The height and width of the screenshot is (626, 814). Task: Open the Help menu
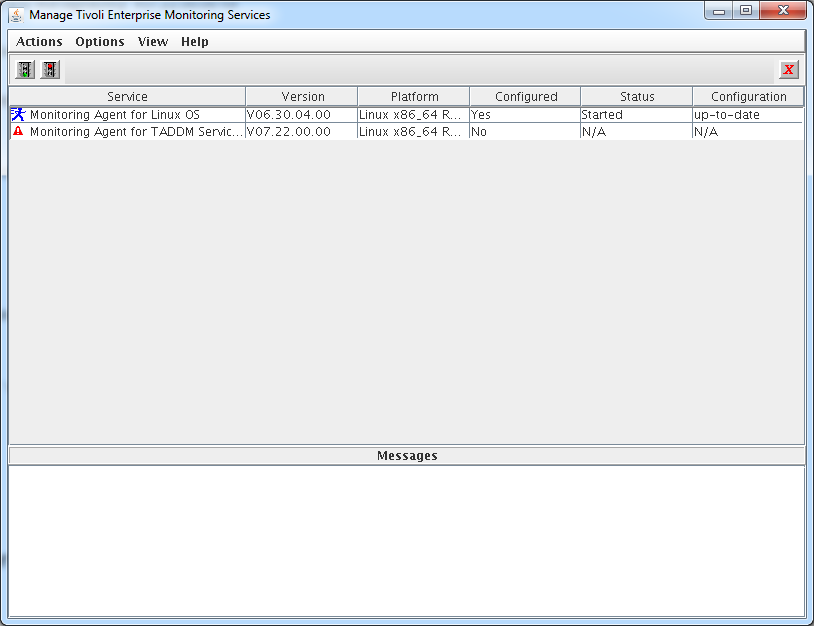coord(195,42)
